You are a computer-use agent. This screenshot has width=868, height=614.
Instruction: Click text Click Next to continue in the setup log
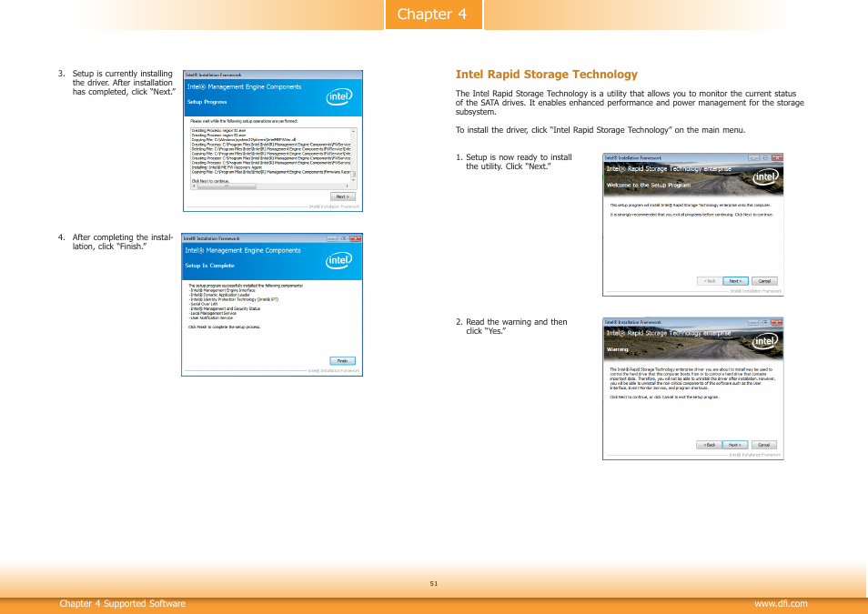click(x=211, y=181)
